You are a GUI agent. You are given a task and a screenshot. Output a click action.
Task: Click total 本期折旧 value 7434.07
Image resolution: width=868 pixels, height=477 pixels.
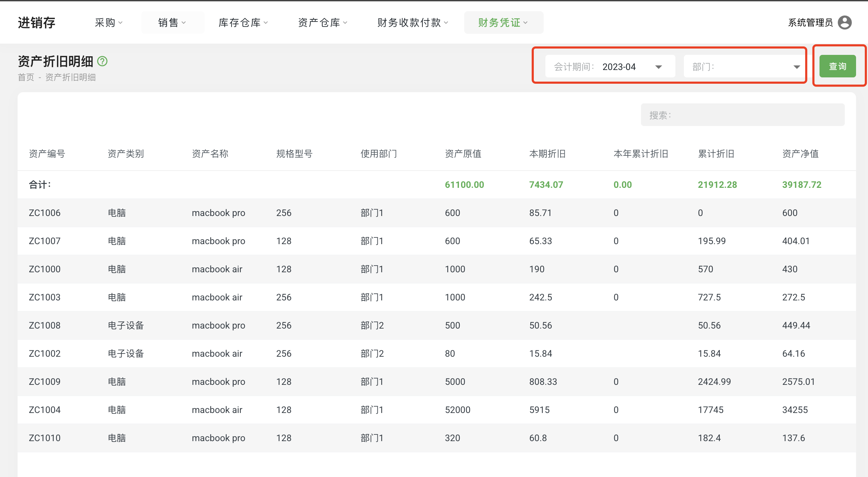tap(546, 185)
